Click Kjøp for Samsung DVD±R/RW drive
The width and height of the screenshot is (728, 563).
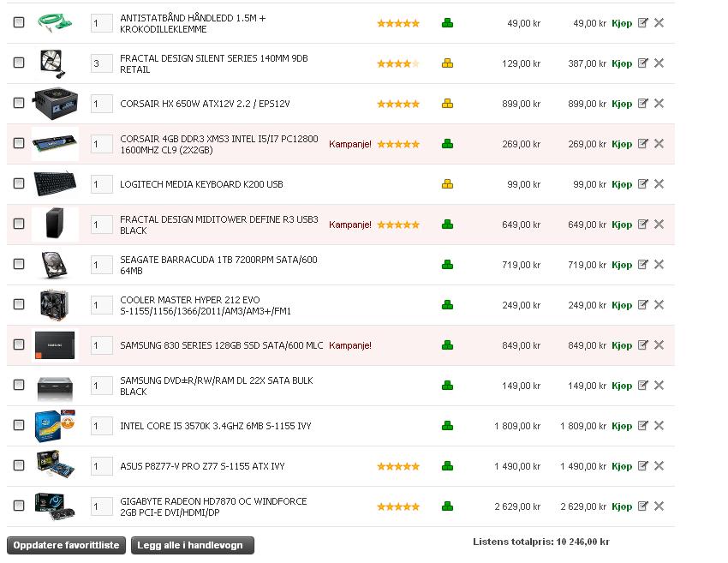[622, 386]
